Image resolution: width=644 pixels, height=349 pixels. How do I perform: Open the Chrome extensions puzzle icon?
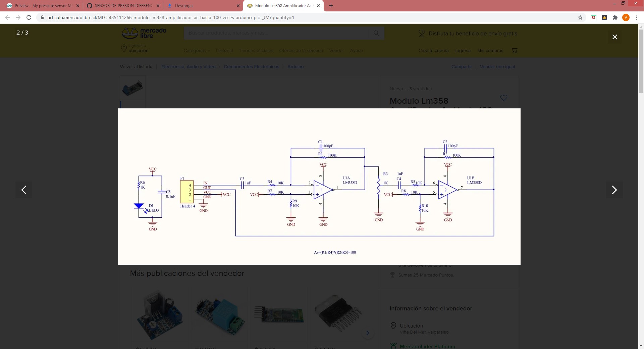click(615, 17)
